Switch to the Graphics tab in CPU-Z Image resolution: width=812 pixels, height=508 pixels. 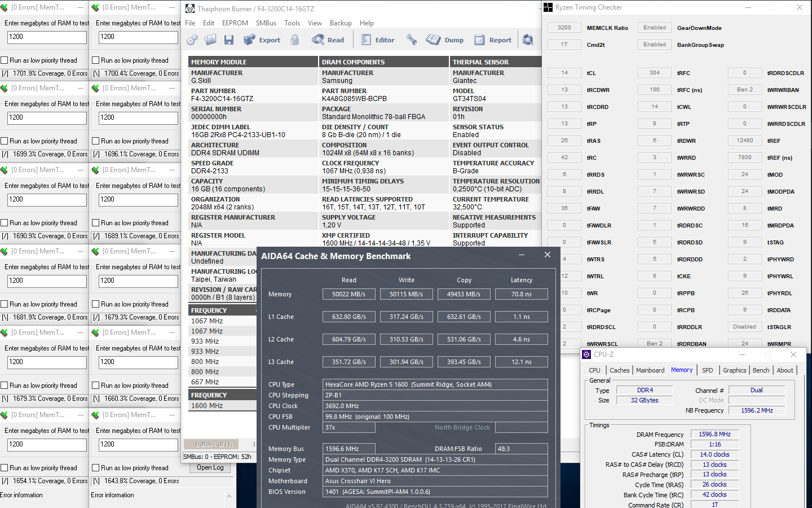point(734,370)
